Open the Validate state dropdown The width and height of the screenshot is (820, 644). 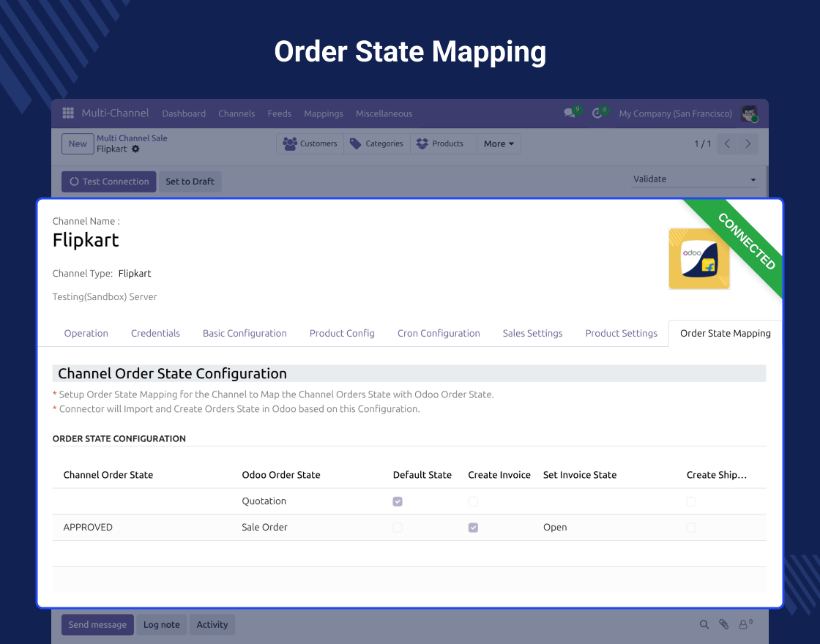694,179
